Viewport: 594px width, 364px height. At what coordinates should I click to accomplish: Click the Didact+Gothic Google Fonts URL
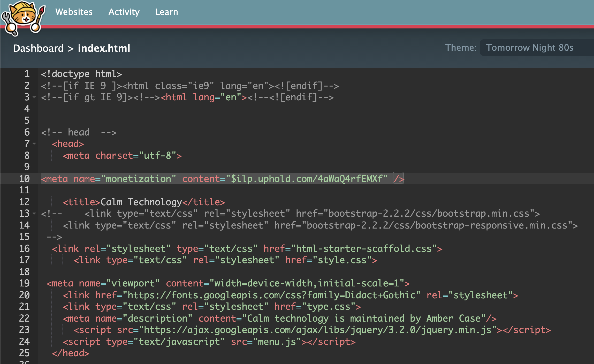point(271,295)
